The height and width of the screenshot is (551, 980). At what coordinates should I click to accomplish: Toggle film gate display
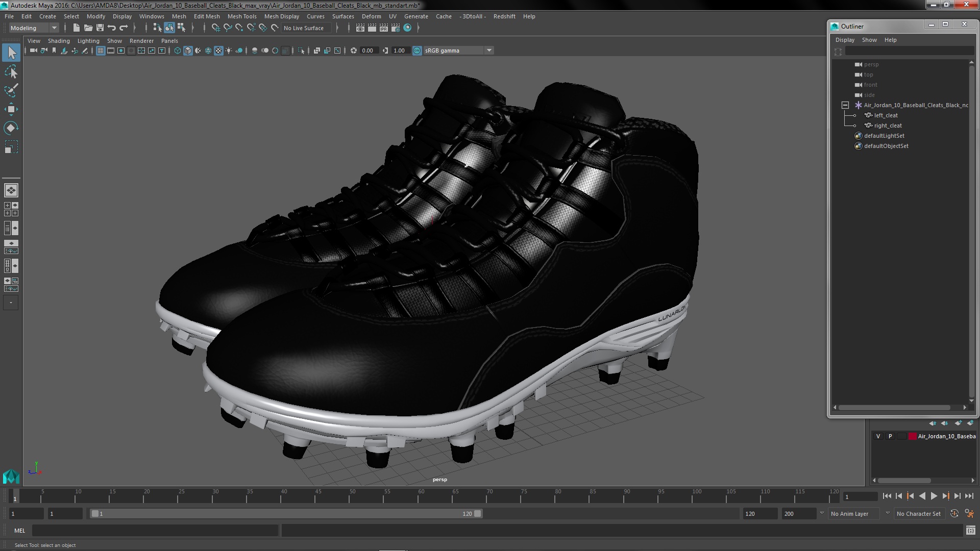pyautogui.click(x=111, y=51)
